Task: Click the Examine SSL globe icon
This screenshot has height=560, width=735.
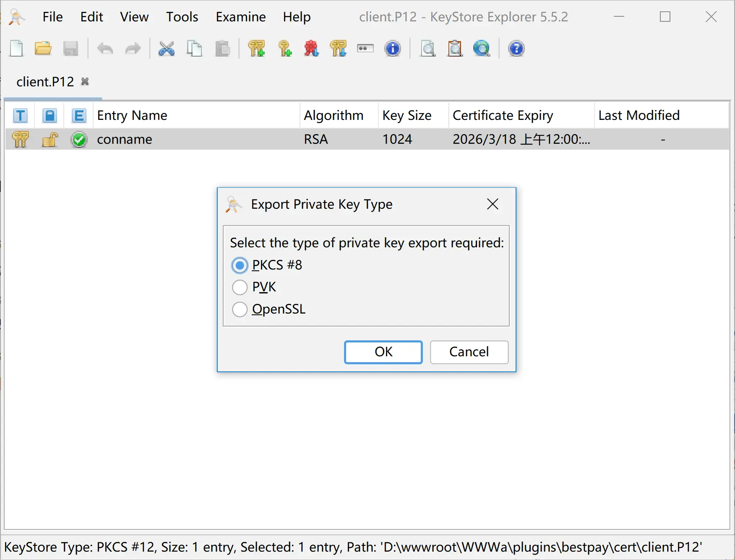Action: (482, 49)
